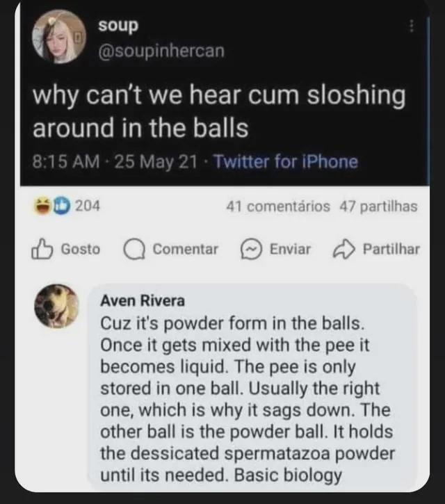Open the @soupinhercan handle
Viewport: 445px width, 504px height.
tap(161, 51)
